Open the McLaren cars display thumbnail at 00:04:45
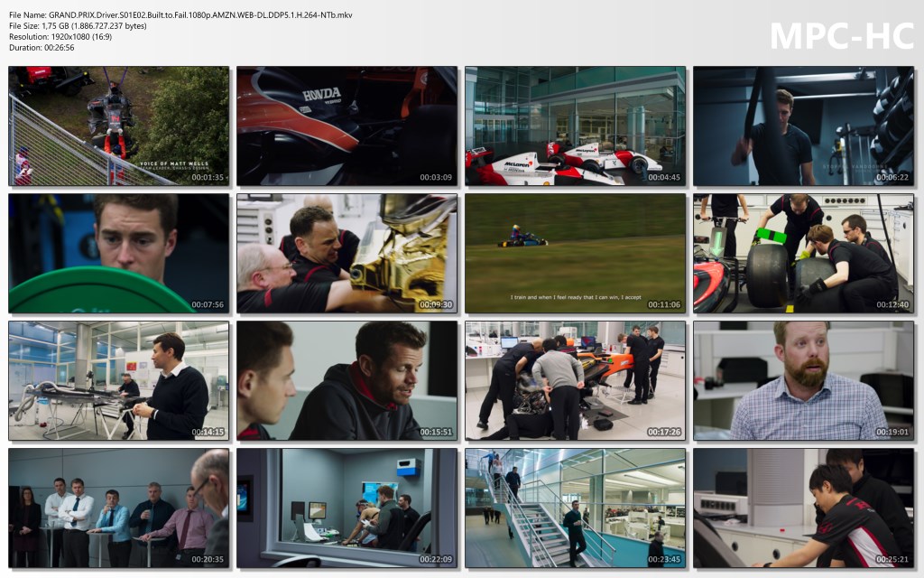Image resolution: width=924 pixels, height=578 pixels. (x=575, y=126)
